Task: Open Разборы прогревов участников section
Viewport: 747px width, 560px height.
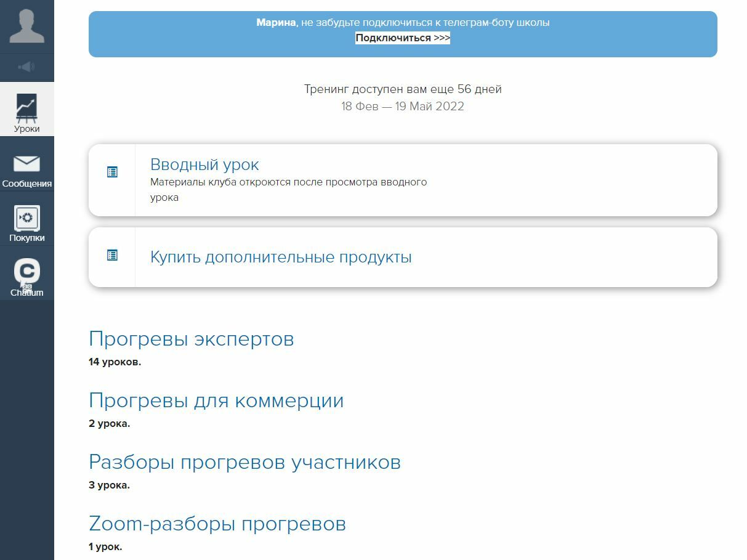Action: [x=244, y=462]
